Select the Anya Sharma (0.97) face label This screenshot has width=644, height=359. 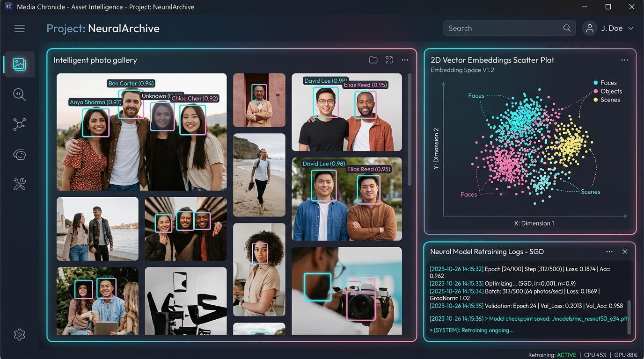click(96, 102)
